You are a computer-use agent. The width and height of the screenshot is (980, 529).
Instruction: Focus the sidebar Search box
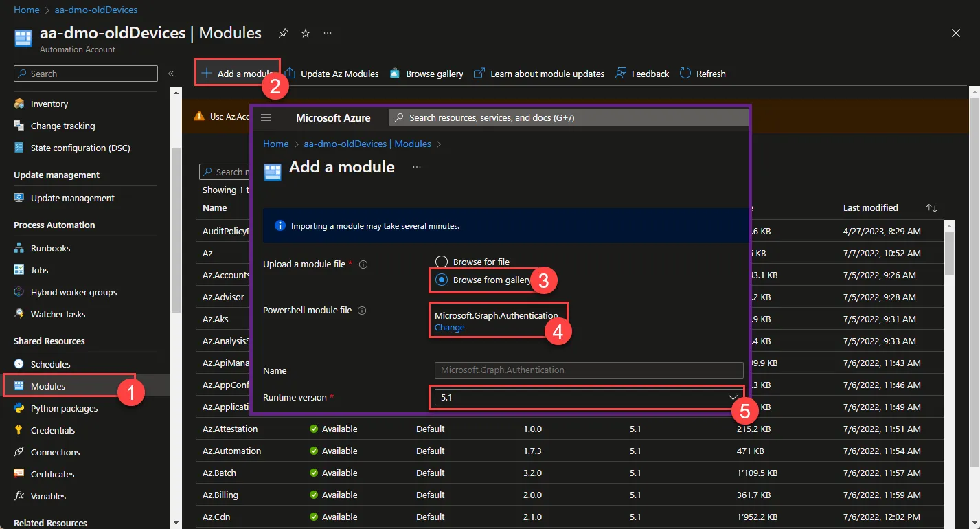pos(86,74)
